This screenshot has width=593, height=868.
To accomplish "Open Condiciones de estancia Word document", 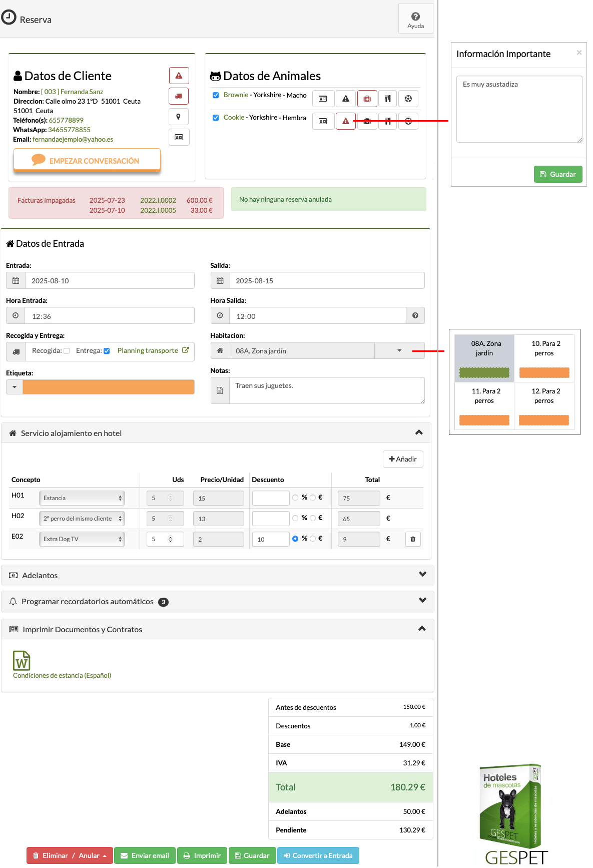I will 22,661.
